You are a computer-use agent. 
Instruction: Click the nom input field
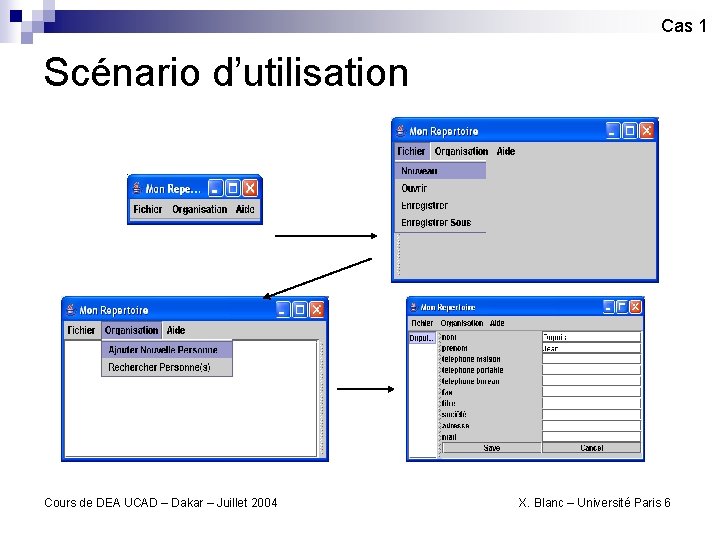point(591,337)
